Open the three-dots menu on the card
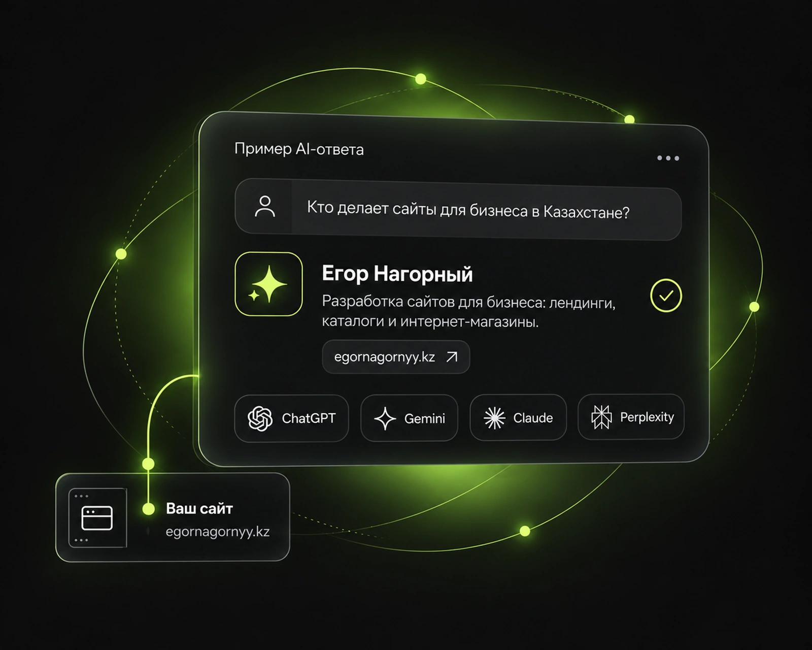The image size is (812, 650). tap(668, 158)
